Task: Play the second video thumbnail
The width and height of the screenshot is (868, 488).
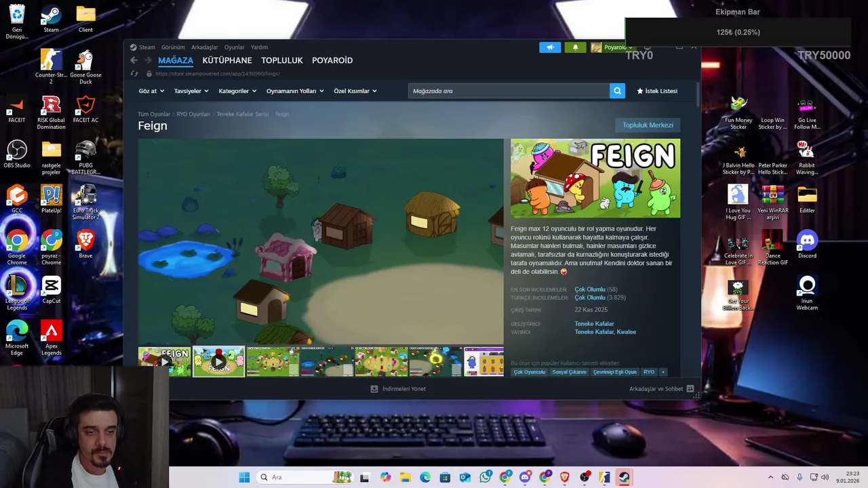Action: pyautogui.click(x=218, y=361)
